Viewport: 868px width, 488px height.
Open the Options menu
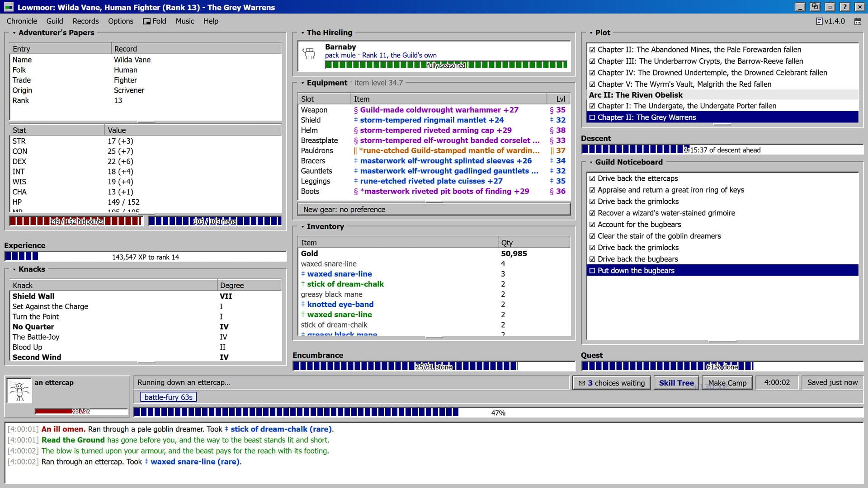(121, 21)
